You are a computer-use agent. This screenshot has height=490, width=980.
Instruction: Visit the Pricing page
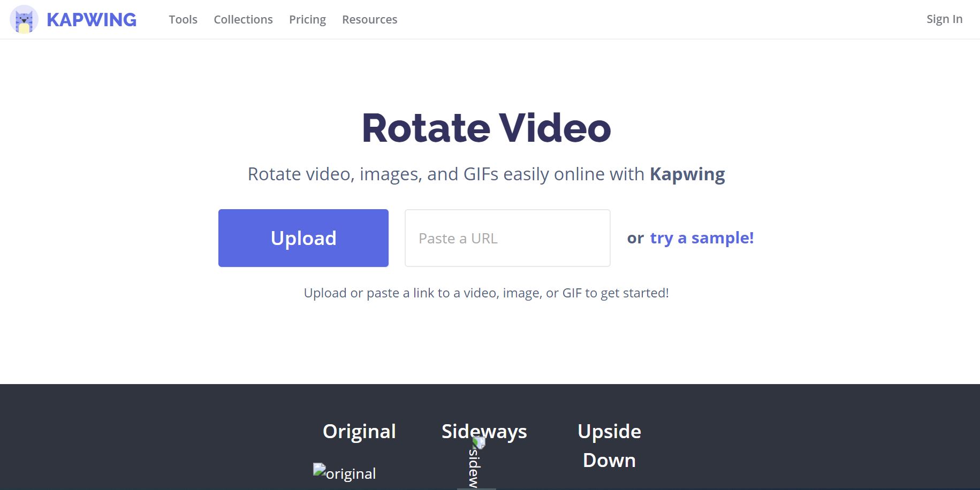point(307,19)
